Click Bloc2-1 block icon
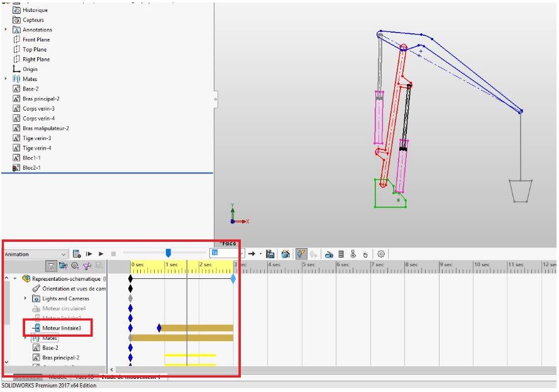Image resolution: width=559 pixels, height=392 pixels. [x=16, y=167]
